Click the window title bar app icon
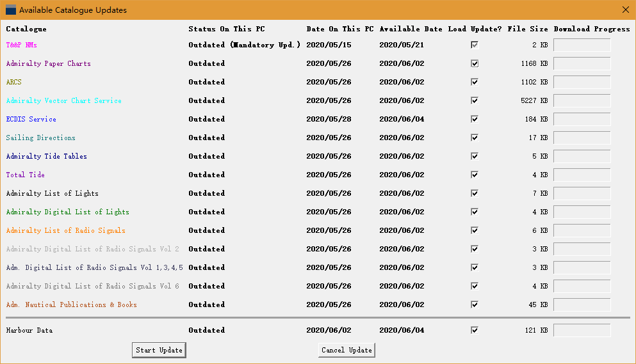Screen dimensions: 636x364 [11, 10]
